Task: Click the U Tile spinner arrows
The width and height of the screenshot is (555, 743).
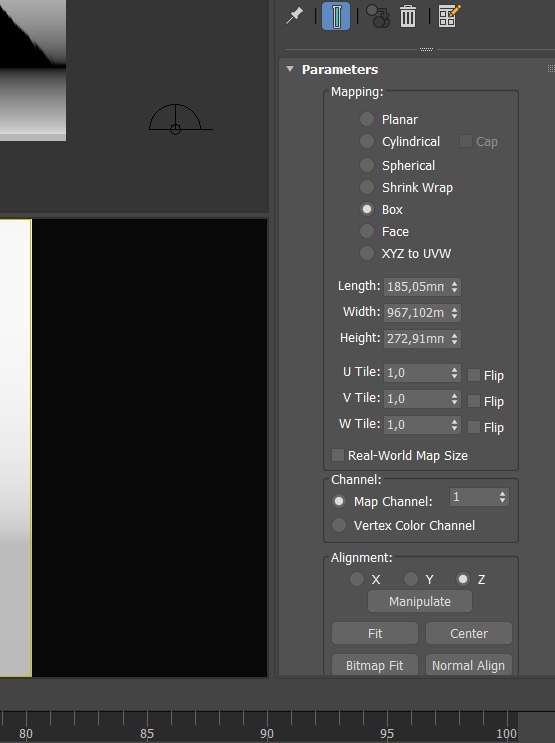Action: pos(455,373)
